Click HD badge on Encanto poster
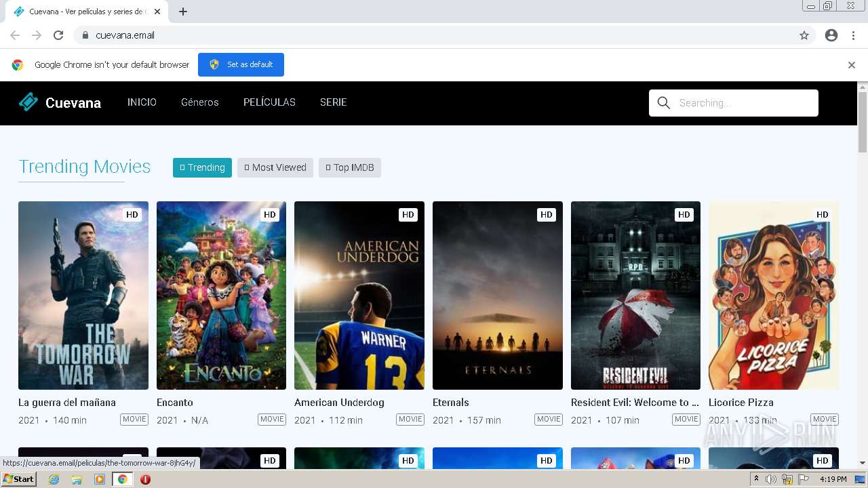868x488 pixels. pyautogui.click(x=270, y=215)
